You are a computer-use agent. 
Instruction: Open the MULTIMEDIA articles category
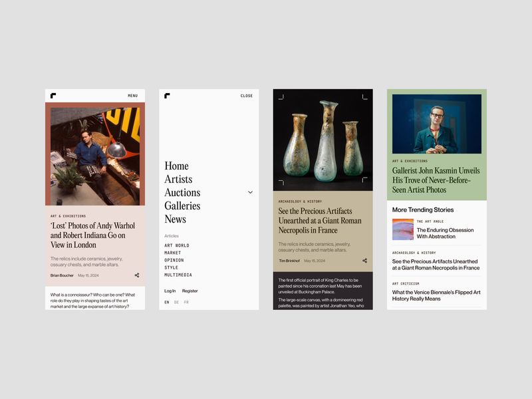tap(178, 275)
